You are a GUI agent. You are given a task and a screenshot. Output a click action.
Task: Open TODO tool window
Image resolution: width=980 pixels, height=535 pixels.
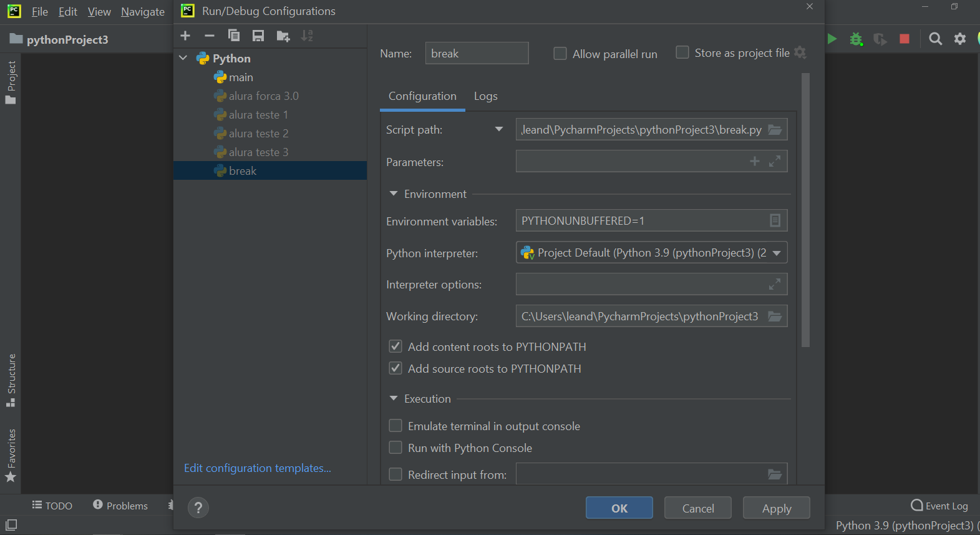[52, 506]
